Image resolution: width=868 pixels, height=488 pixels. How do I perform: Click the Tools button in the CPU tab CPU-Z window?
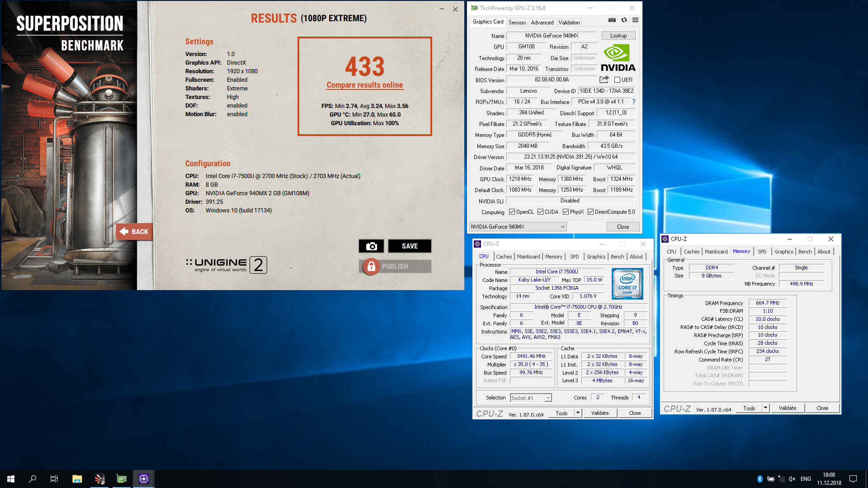(x=561, y=413)
